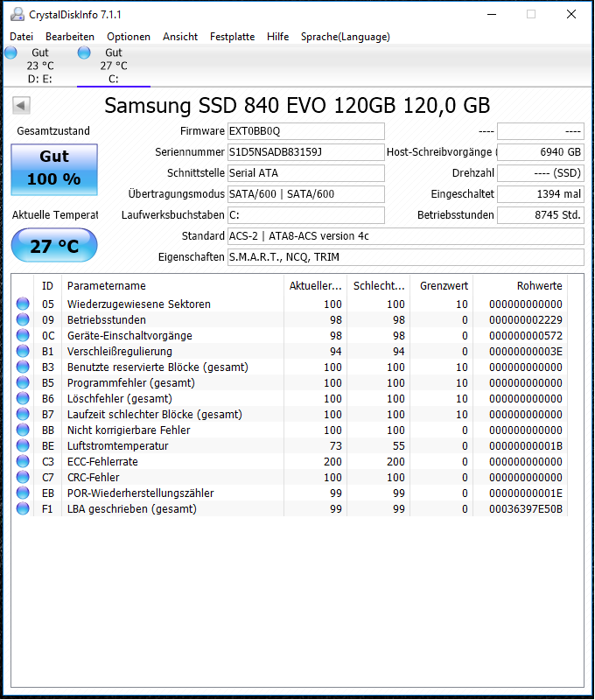Image resolution: width=595 pixels, height=700 pixels.
Task: Click the Eingeschaltet 1394 mal field
Action: click(x=541, y=194)
